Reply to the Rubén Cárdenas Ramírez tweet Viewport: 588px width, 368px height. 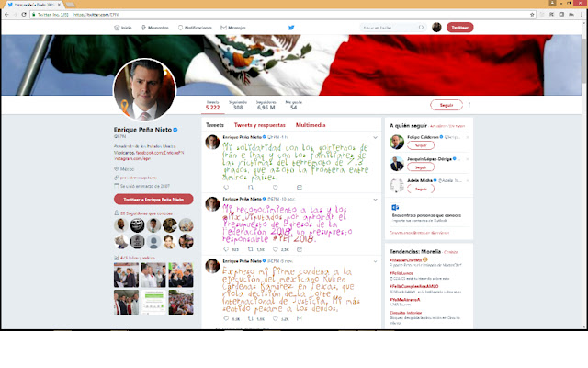226,319
